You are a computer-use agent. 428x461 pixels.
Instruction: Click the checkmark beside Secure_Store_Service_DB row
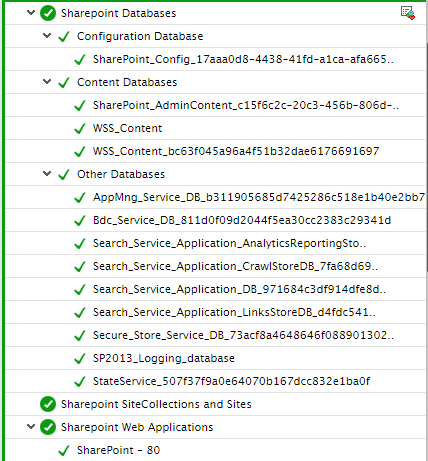[80, 335]
